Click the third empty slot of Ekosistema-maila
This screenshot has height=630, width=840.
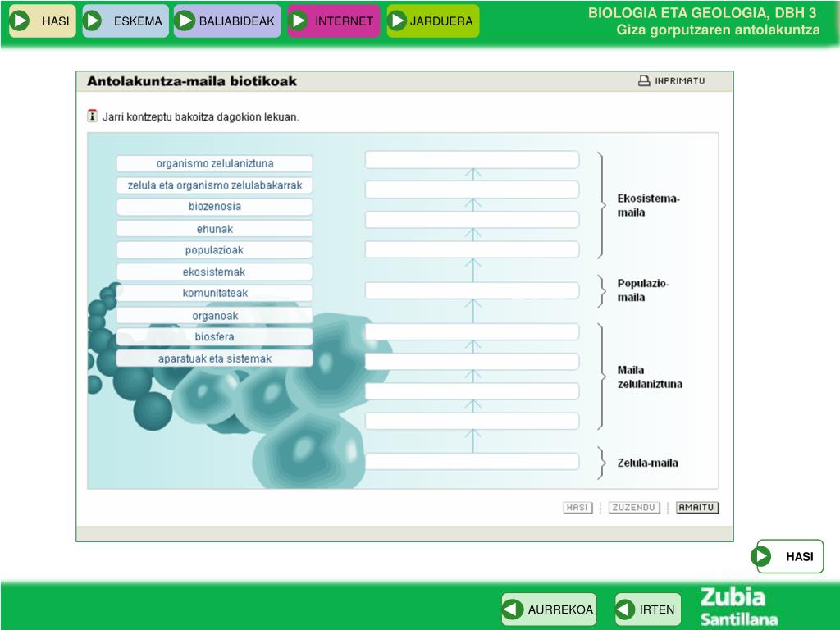tap(472, 220)
